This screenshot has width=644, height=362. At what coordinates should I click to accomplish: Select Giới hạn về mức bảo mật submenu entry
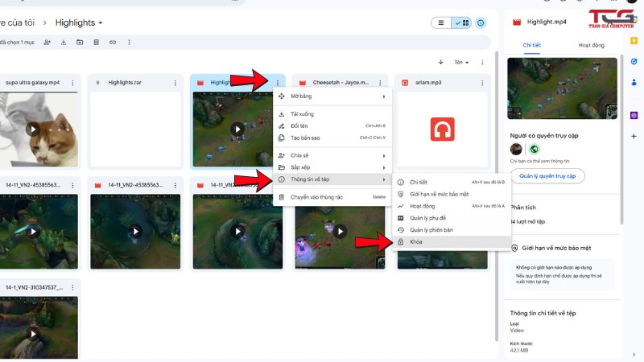tap(452, 194)
